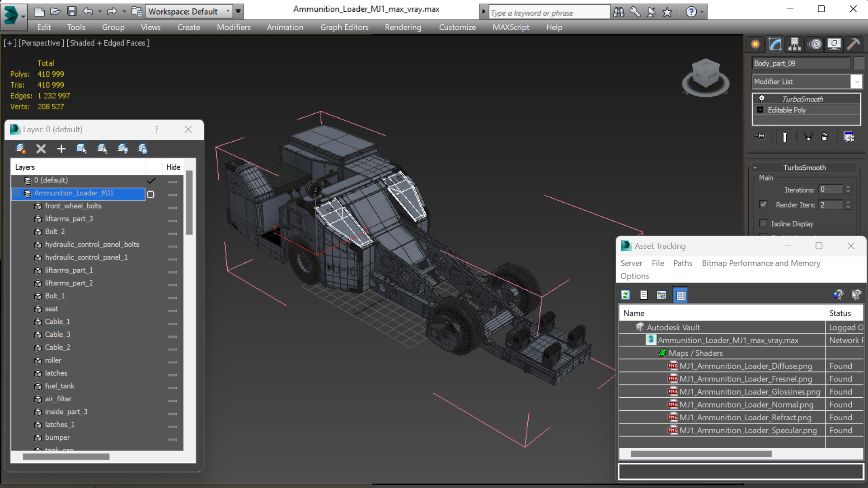Click the Layers column header

click(78, 167)
